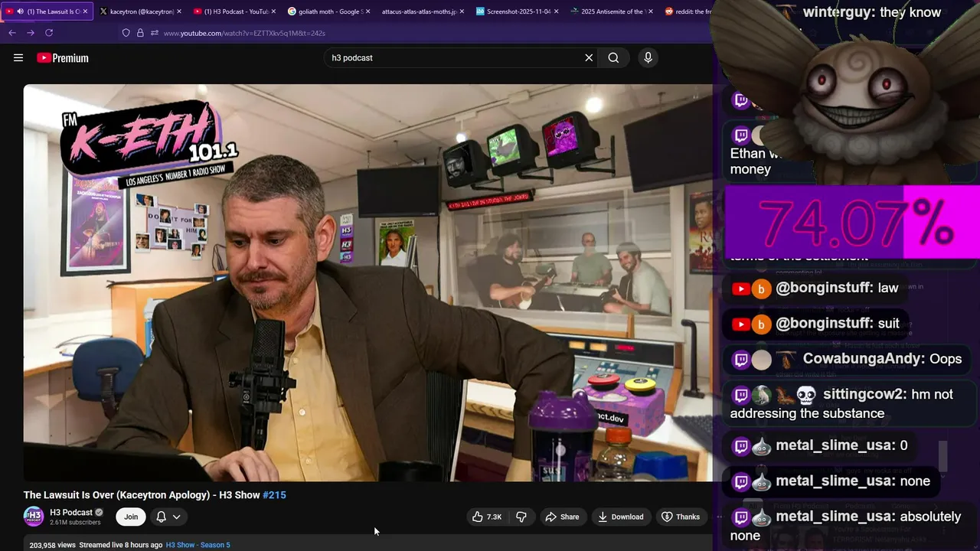Reload the page
Image resolution: width=980 pixels, height=551 pixels.
49,33
